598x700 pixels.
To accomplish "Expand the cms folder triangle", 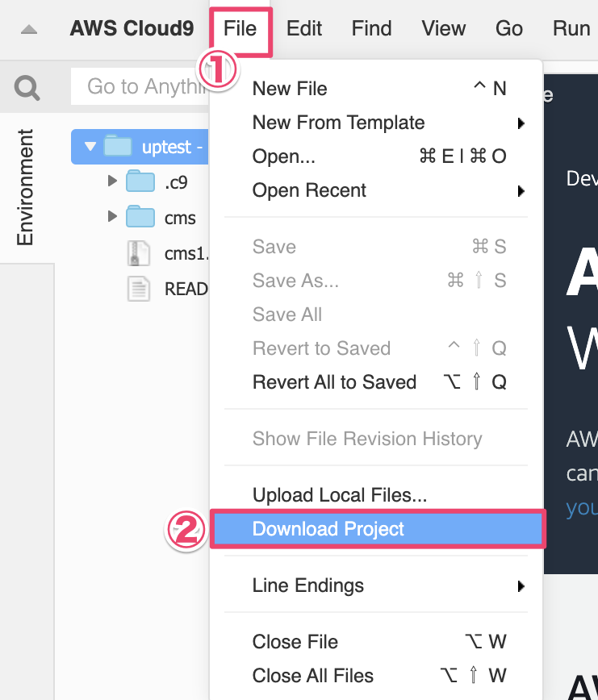I will tap(112, 216).
